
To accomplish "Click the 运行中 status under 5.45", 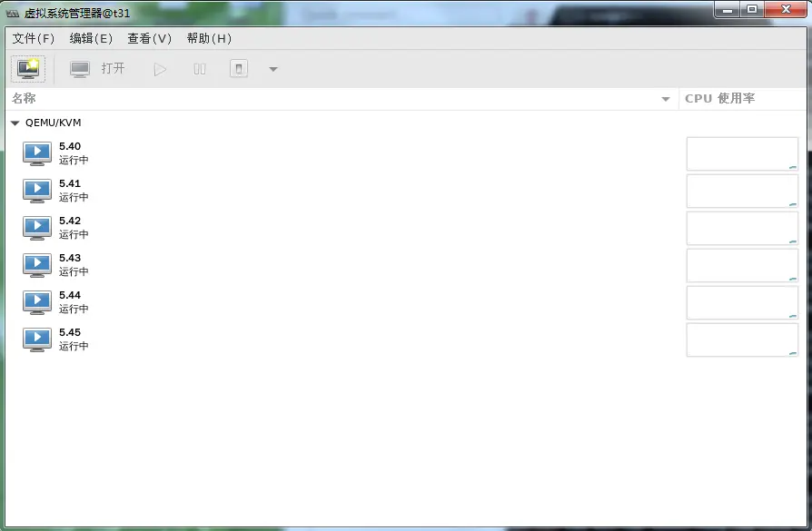I will click(x=74, y=346).
